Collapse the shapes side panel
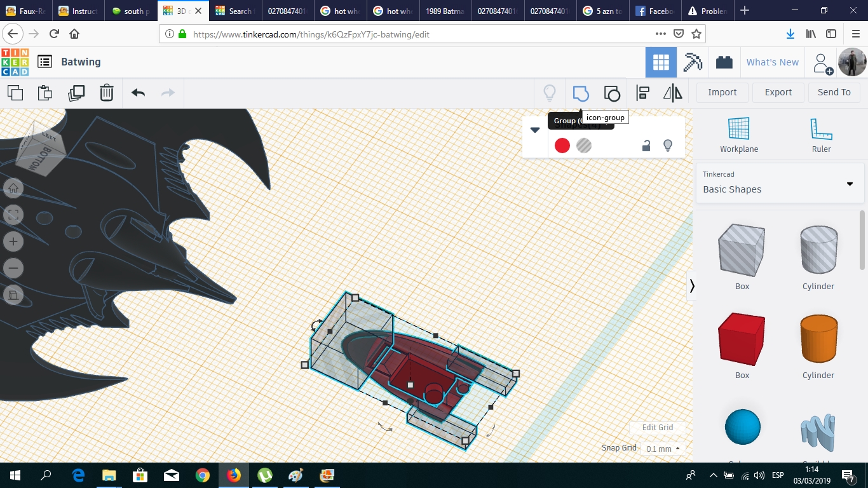 [x=692, y=286]
